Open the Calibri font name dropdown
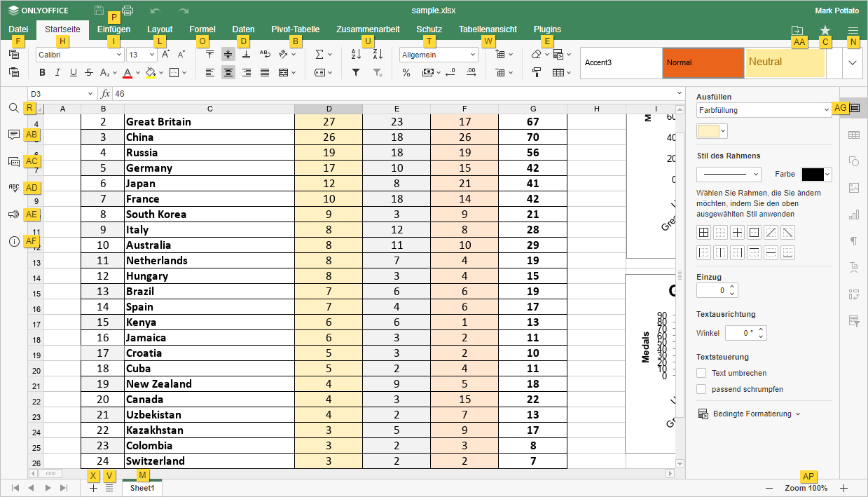 click(119, 55)
